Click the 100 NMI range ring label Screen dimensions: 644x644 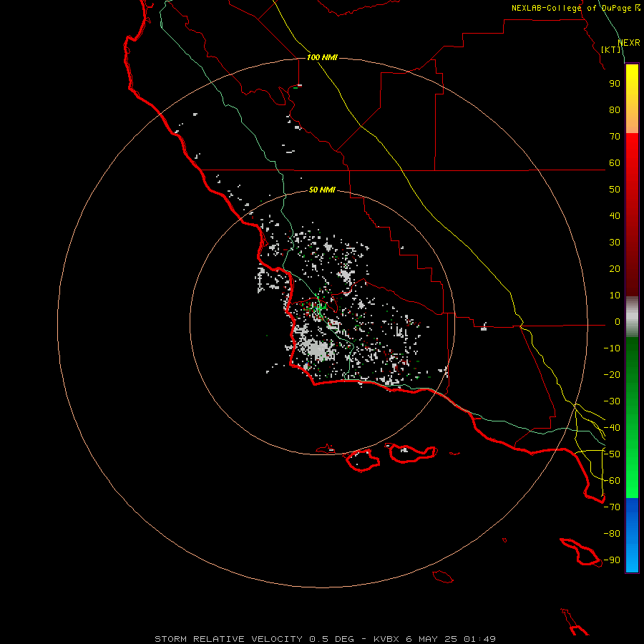pos(322,57)
